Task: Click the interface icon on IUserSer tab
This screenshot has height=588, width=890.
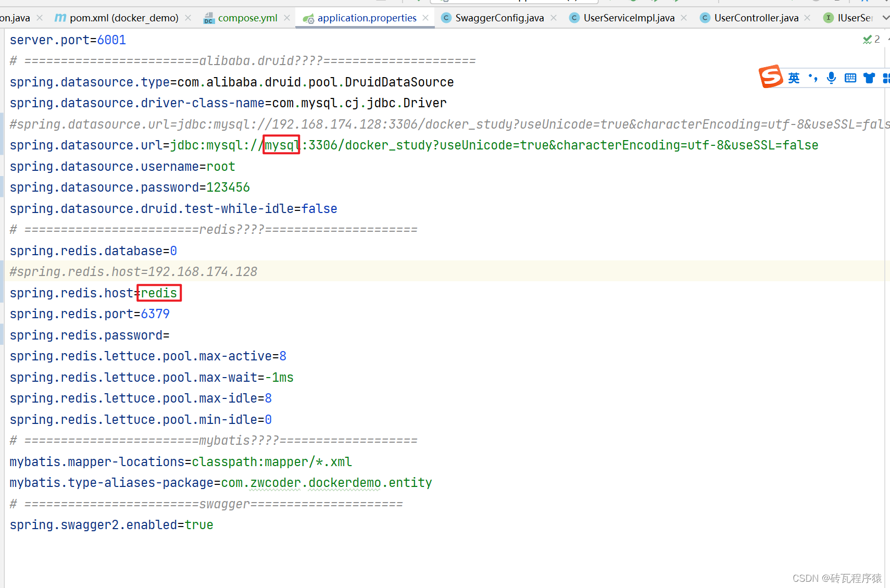Action: click(828, 18)
